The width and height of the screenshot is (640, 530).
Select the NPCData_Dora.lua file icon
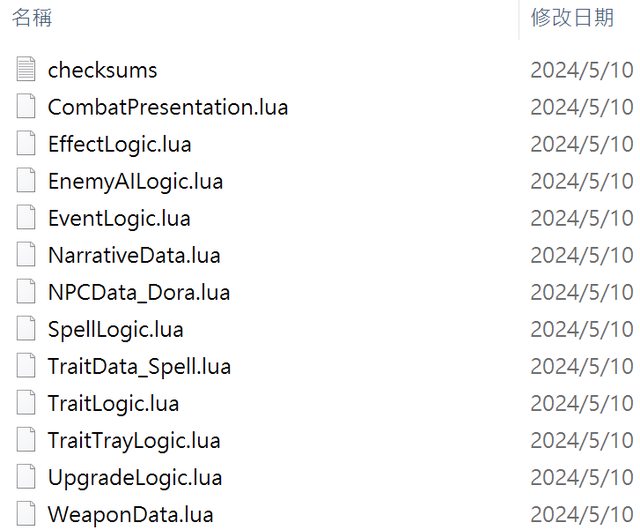coord(26,292)
